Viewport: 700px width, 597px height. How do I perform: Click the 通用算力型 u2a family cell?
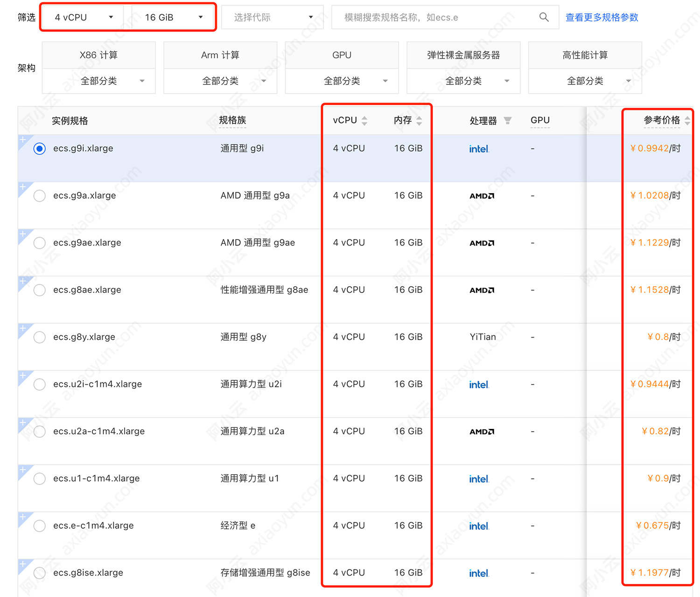coord(252,431)
